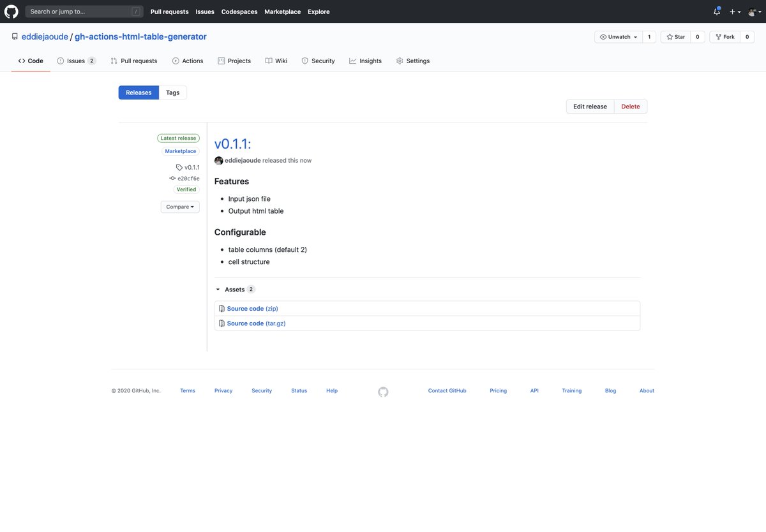Open the footer Terms link
Image resolution: width=766 pixels, height=532 pixels.
(188, 391)
